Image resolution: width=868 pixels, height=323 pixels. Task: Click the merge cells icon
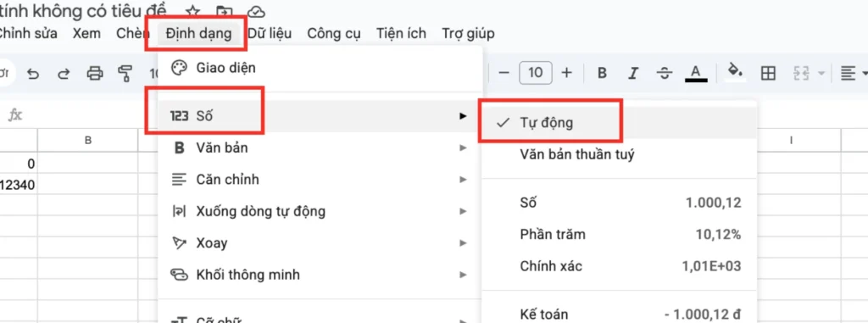pyautogui.click(x=801, y=73)
